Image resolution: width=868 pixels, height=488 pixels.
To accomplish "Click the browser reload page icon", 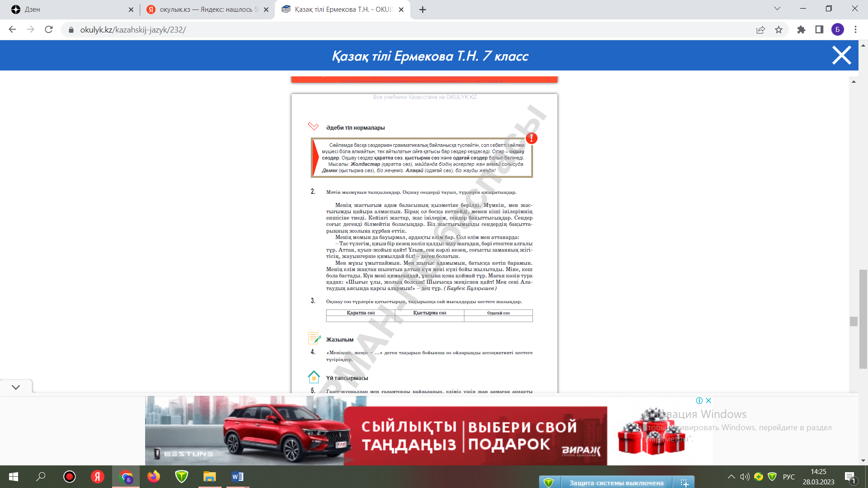I will pos(49,30).
